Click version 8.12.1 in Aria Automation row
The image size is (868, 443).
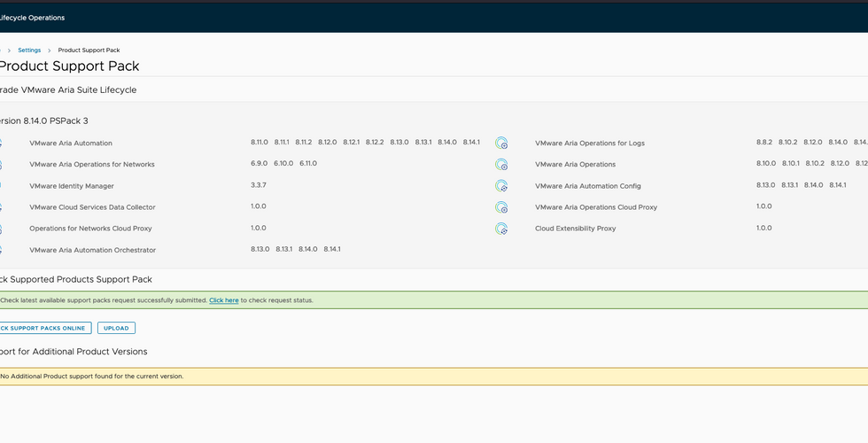tap(351, 143)
